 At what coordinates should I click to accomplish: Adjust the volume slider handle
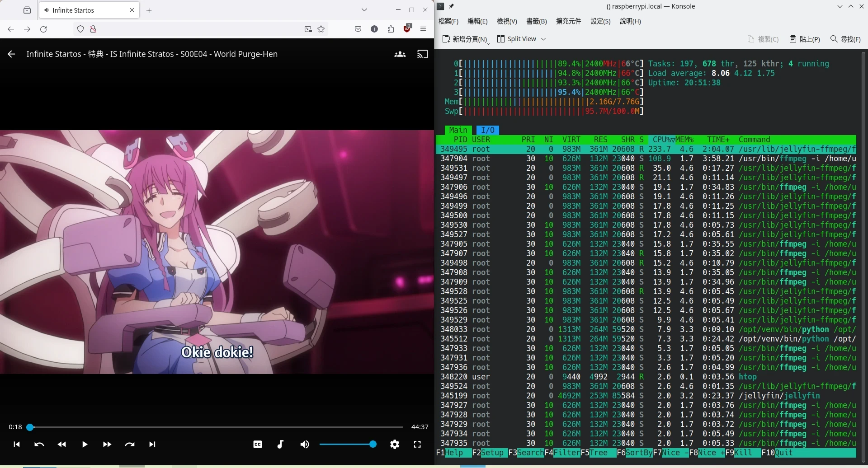click(x=373, y=445)
